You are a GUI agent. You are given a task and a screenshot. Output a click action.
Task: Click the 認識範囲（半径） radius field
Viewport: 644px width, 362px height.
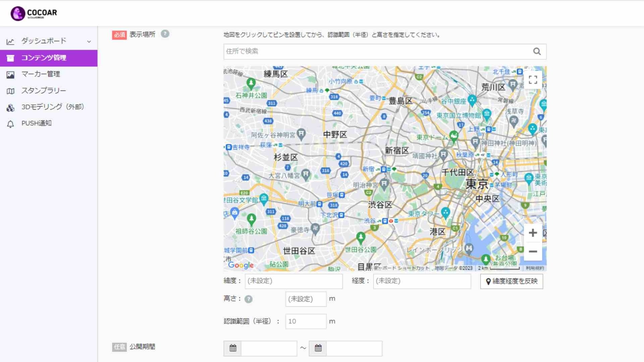(x=305, y=321)
